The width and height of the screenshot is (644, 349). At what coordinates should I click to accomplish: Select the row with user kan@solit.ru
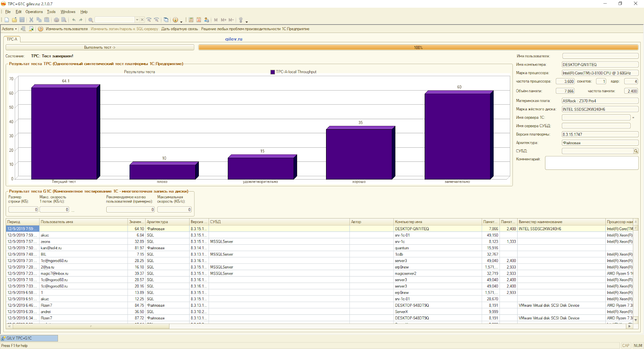point(320,248)
